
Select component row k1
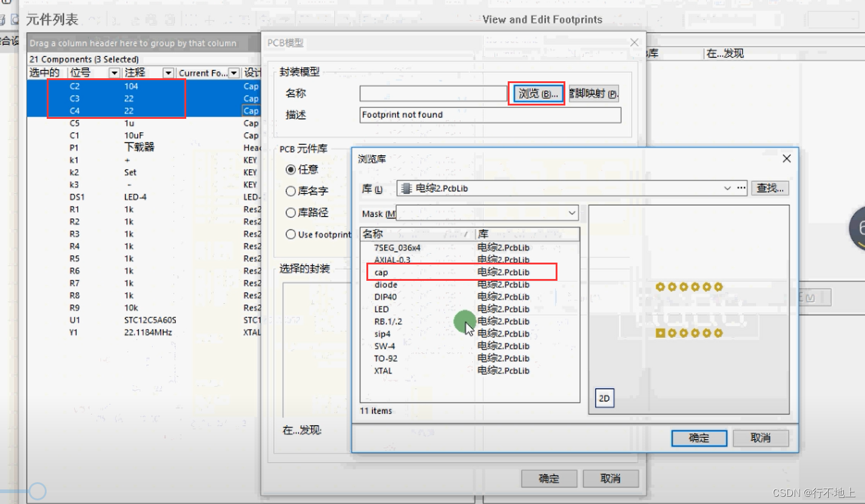tap(145, 160)
